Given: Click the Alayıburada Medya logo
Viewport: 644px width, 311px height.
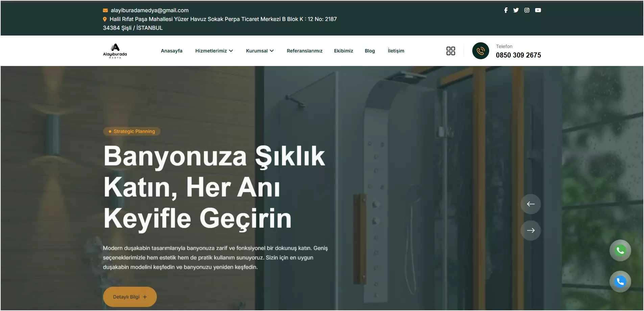Looking at the screenshot, I should tap(115, 51).
